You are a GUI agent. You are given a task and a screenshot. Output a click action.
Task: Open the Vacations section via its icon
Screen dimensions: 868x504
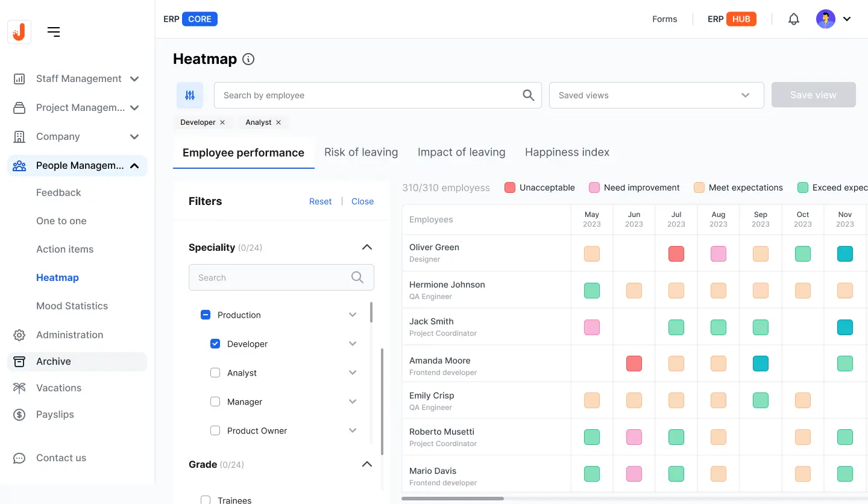point(19,388)
